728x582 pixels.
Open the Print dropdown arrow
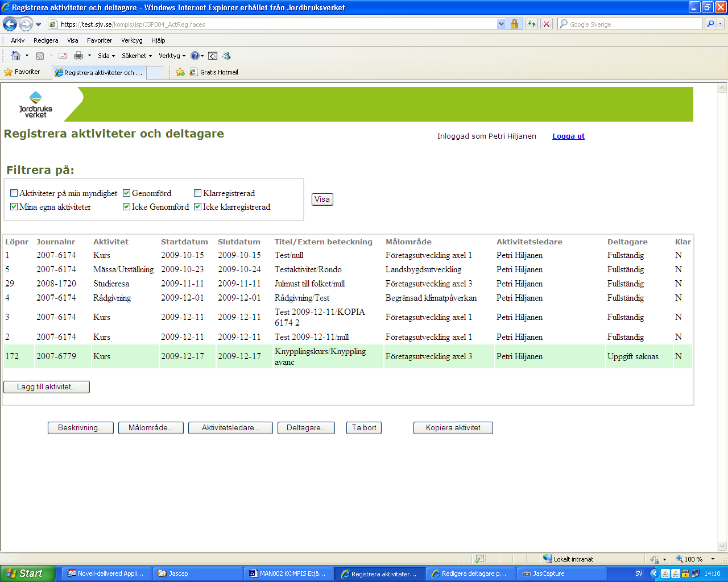point(89,56)
